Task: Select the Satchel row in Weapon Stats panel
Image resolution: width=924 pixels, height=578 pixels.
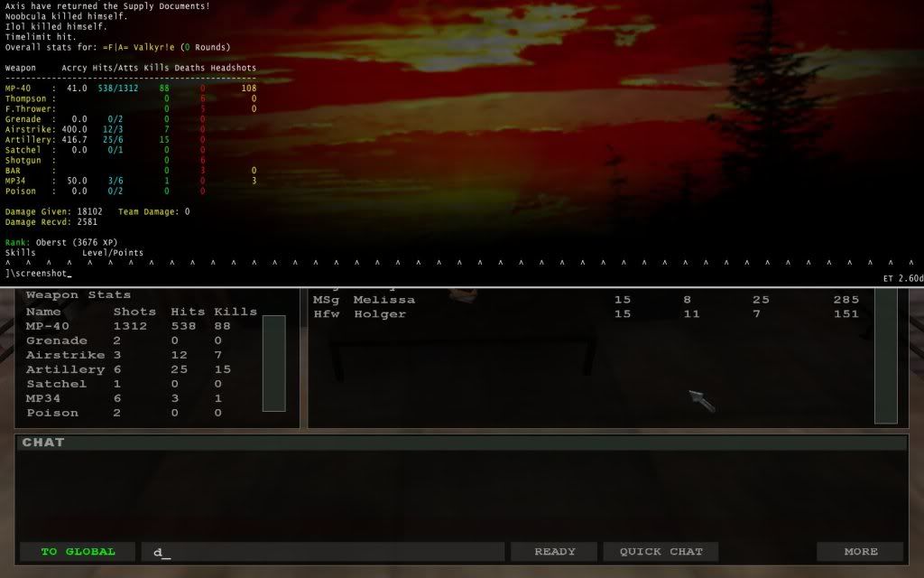Action: pos(142,384)
